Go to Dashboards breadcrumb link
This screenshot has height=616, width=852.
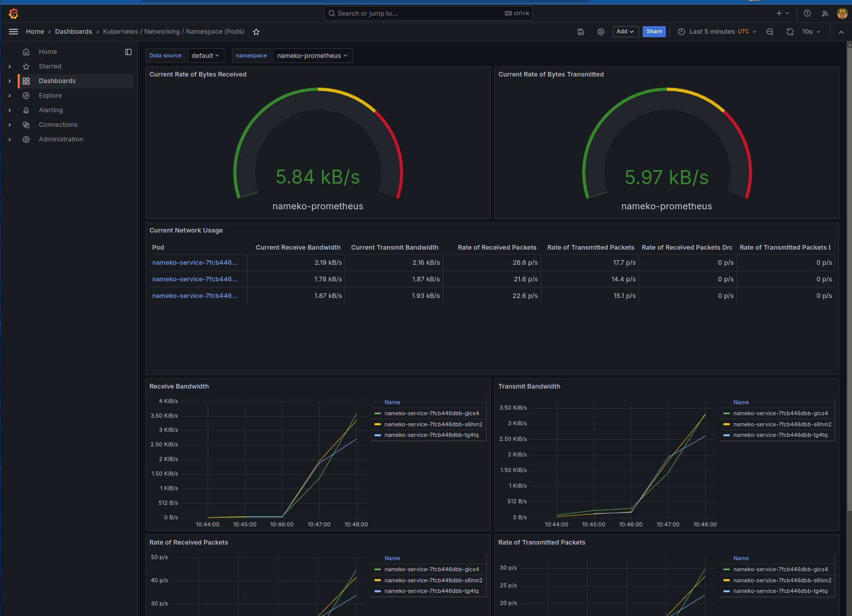[x=73, y=32]
